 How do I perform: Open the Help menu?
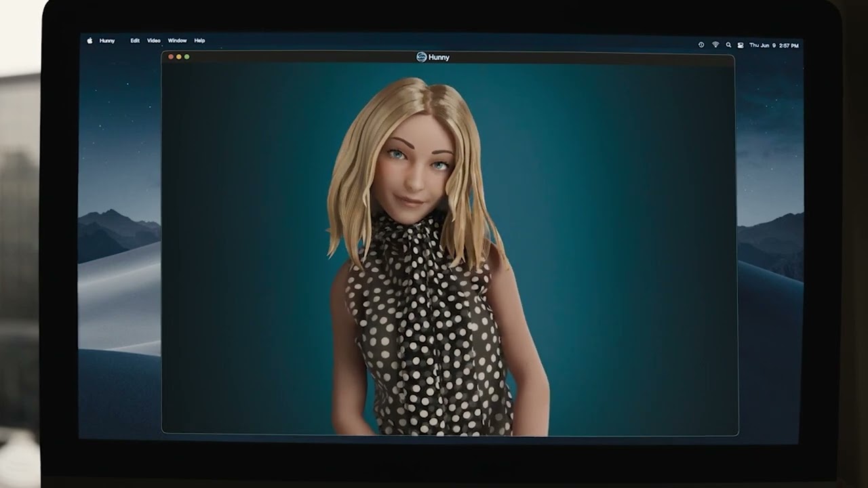(199, 41)
